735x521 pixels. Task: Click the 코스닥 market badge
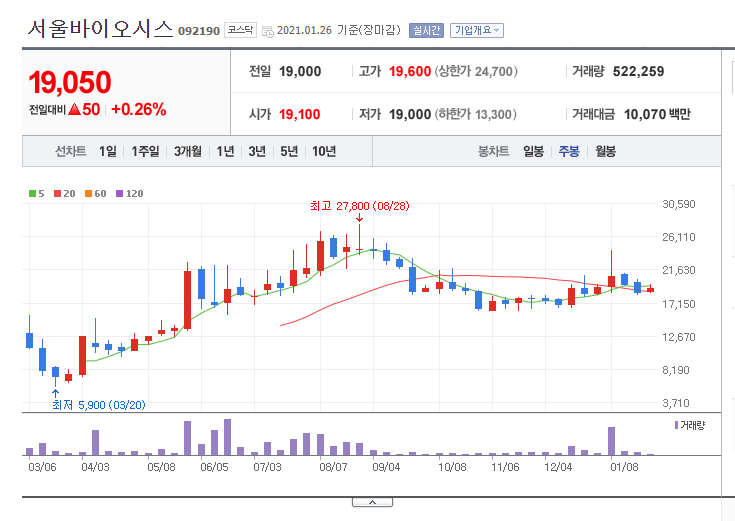click(x=240, y=30)
